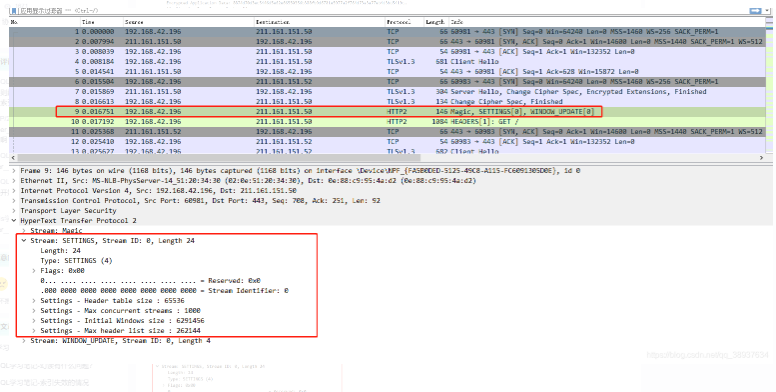Expand Transport Layer Security node
Image resolution: width=776 pixels, height=392 pixels.
13,210
